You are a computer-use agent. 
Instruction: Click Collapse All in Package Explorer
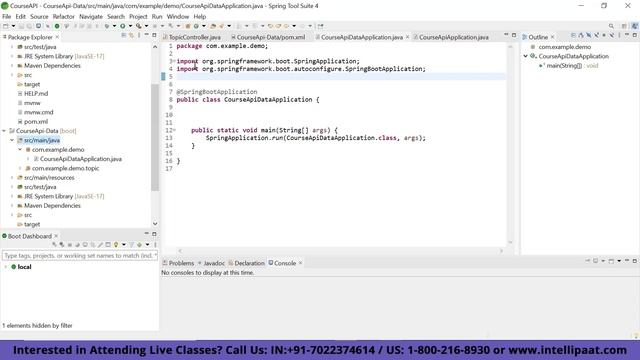click(123, 36)
